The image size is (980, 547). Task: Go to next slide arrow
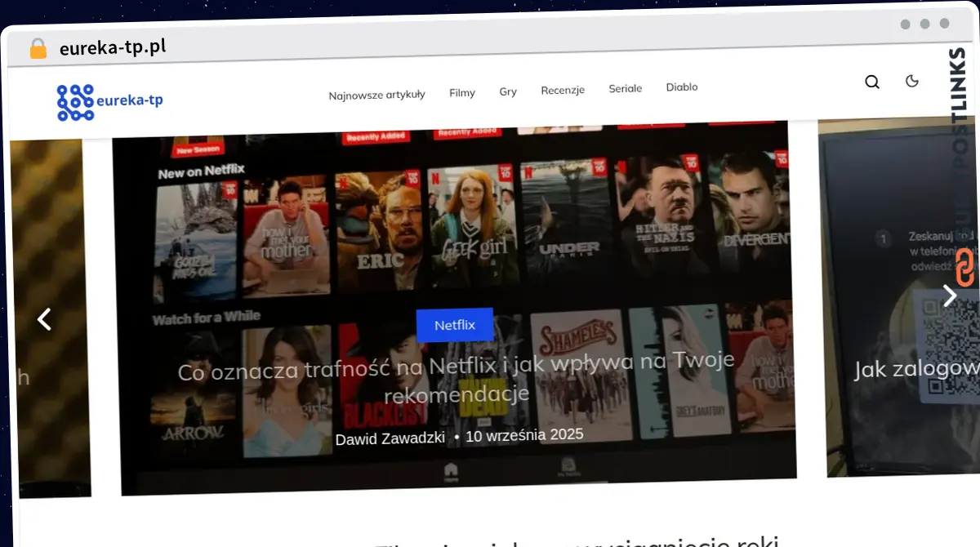[949, 296]
